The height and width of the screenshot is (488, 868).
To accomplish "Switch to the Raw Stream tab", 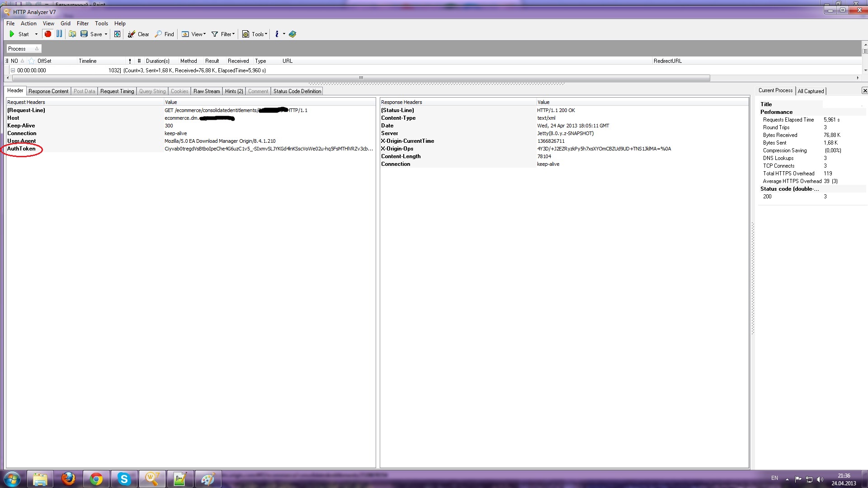I will click(207, 91).
